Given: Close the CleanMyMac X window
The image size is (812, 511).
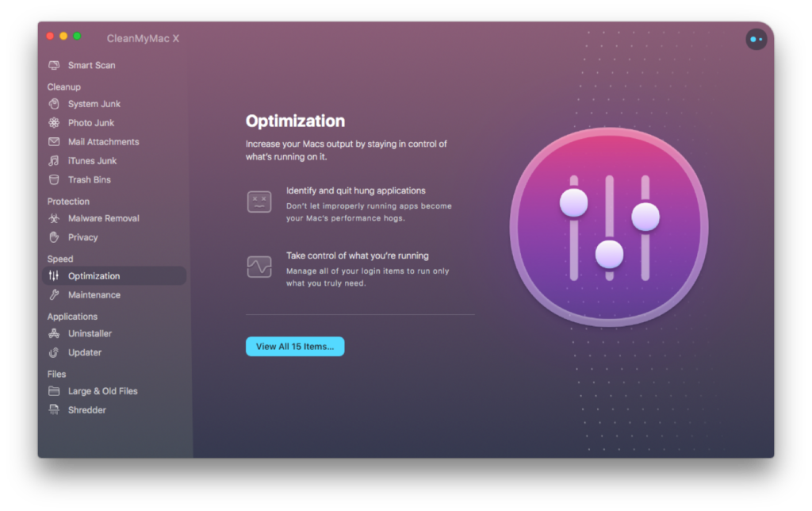Looking at the screenshot, I should [x=50, y=36].
